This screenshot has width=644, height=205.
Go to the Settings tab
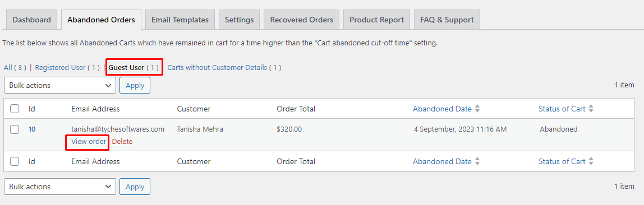click(240, 20)
